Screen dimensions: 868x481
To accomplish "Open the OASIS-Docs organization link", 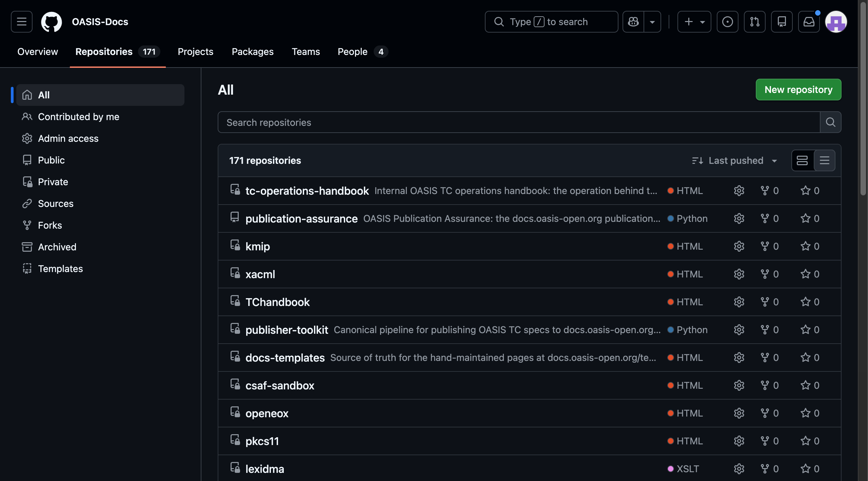I will [x=100, y=22].
